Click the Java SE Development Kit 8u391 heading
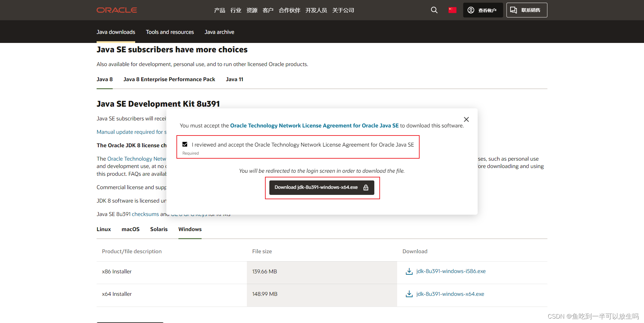This screenshot has width=644, height=323. pos(158,104)
